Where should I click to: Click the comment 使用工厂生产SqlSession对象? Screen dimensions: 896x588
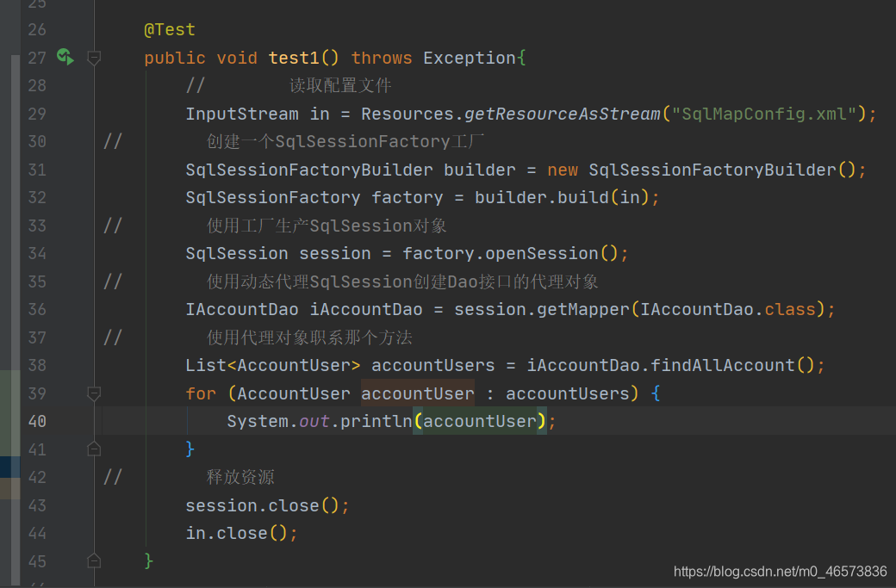pyautogui.click(x=327, y=226)
